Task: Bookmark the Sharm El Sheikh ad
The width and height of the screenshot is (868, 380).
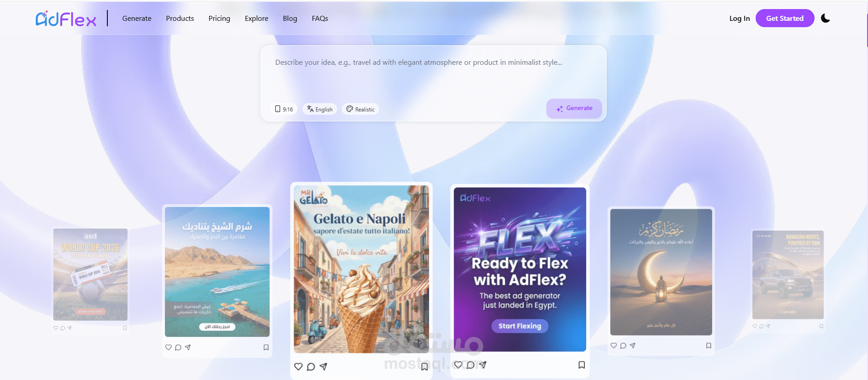Action: [266, 347]
